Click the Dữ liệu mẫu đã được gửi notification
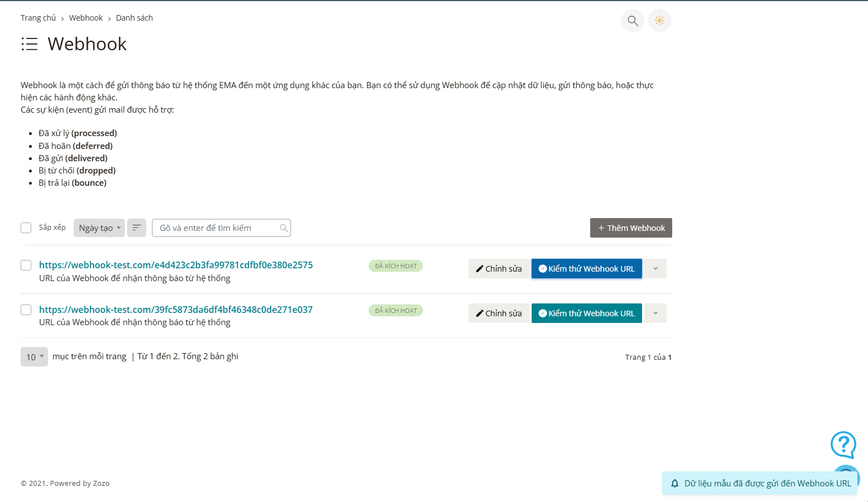This screenshot has height=502, width=868. (760, 483)
